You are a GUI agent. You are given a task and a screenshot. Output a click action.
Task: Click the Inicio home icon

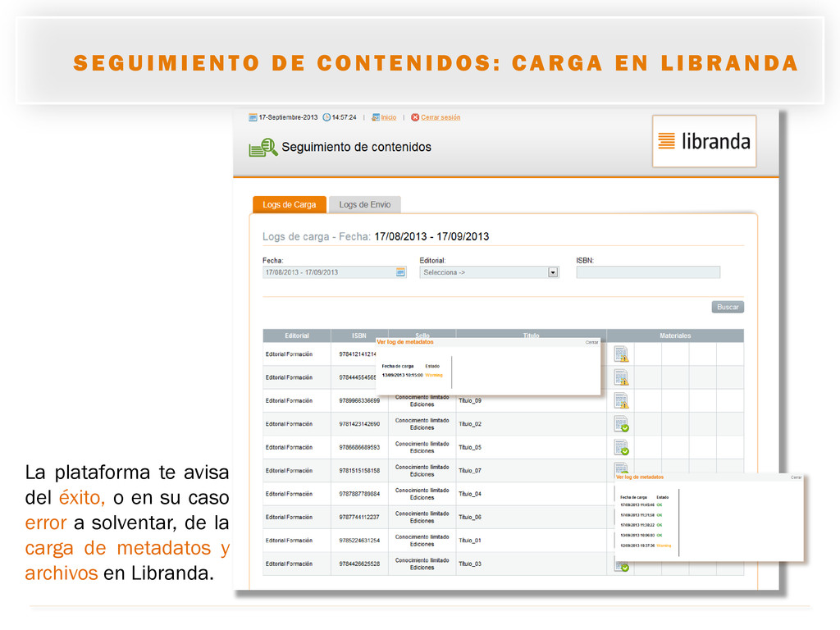point(376,117)
